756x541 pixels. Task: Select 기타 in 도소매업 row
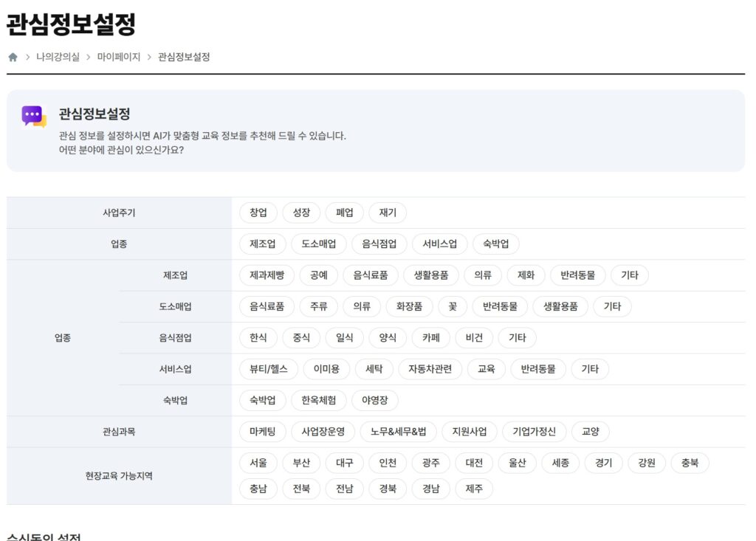tap(612, 306)
